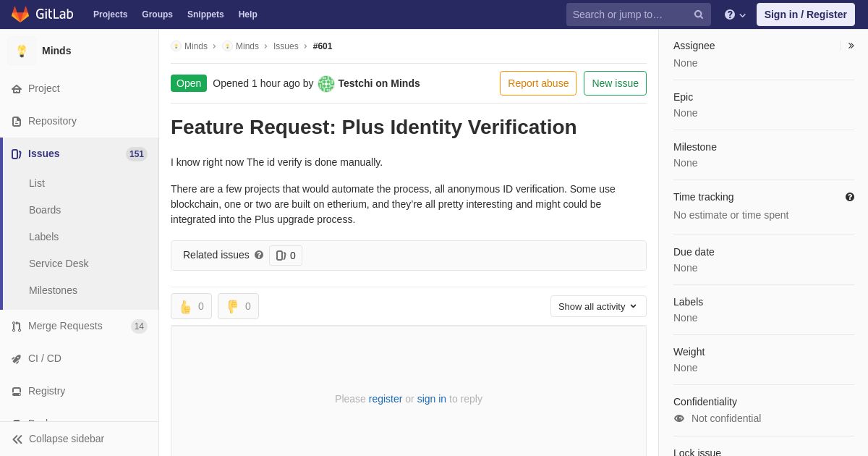This screenshot has height=456, width=868.
Task: Click the Issues count badge 151
Action: [x=137, y=154]
